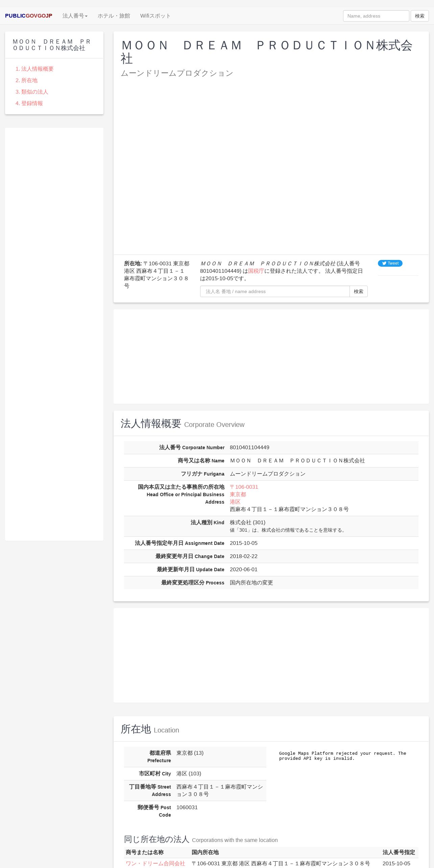Select the 東京都 (13) prefecture cell
Viewport: 434px width, 868px height.
[x=190, y=753]
